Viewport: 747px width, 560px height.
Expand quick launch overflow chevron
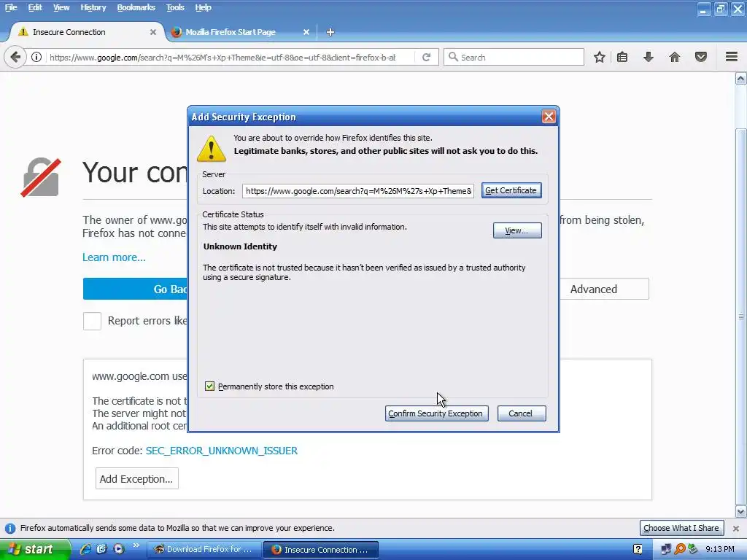click(x=136, y=545)
